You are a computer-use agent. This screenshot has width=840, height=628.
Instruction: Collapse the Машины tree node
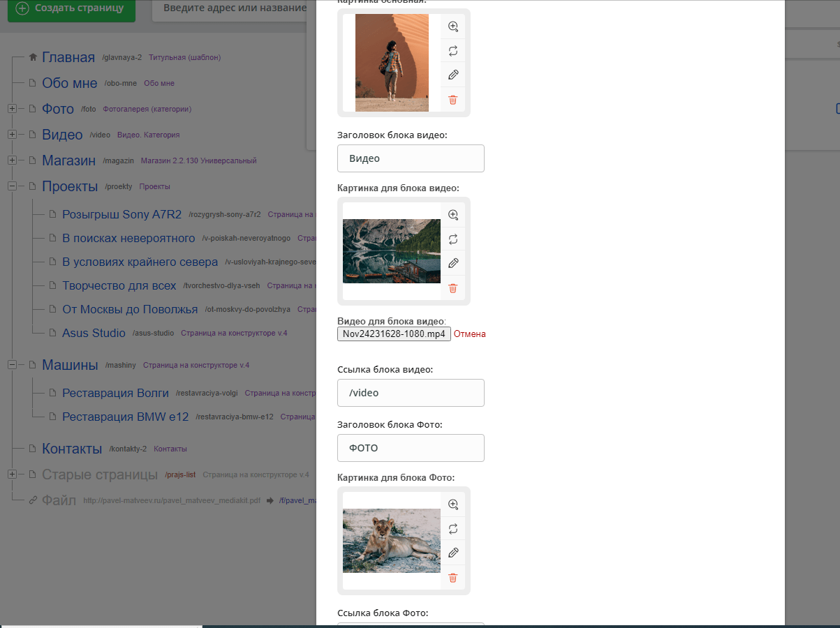click(12, 365)
